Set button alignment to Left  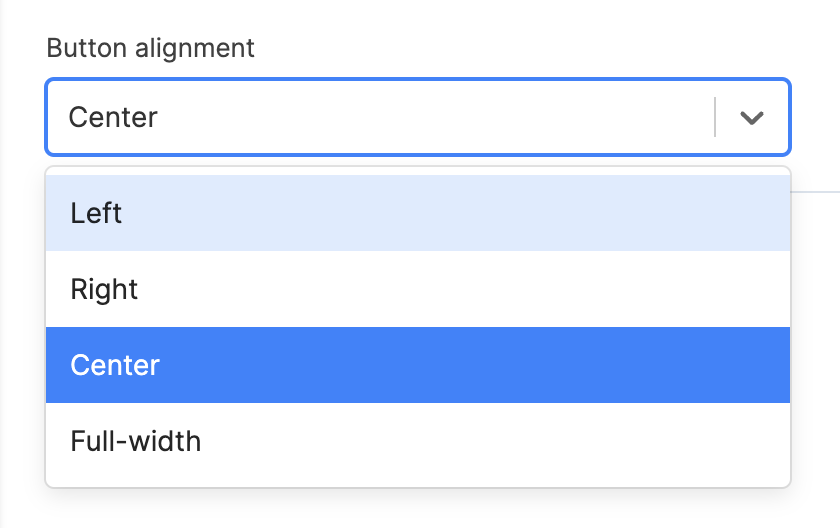point(418,213)
